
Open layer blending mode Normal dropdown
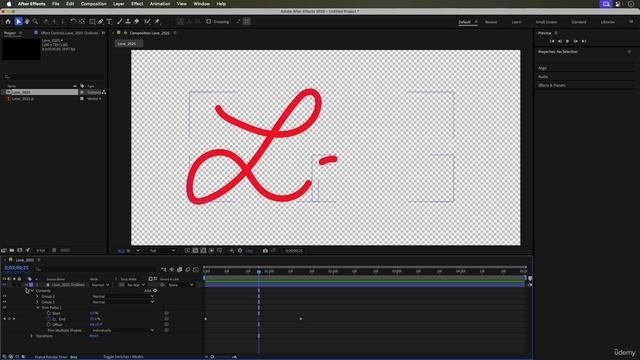[x=100, y=285]
